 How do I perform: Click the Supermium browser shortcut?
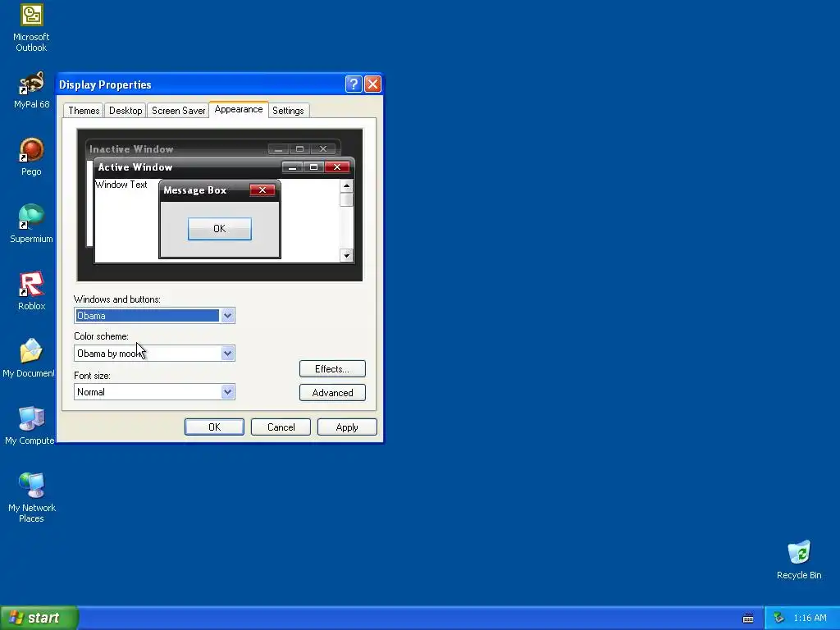(x=31, y=224)
